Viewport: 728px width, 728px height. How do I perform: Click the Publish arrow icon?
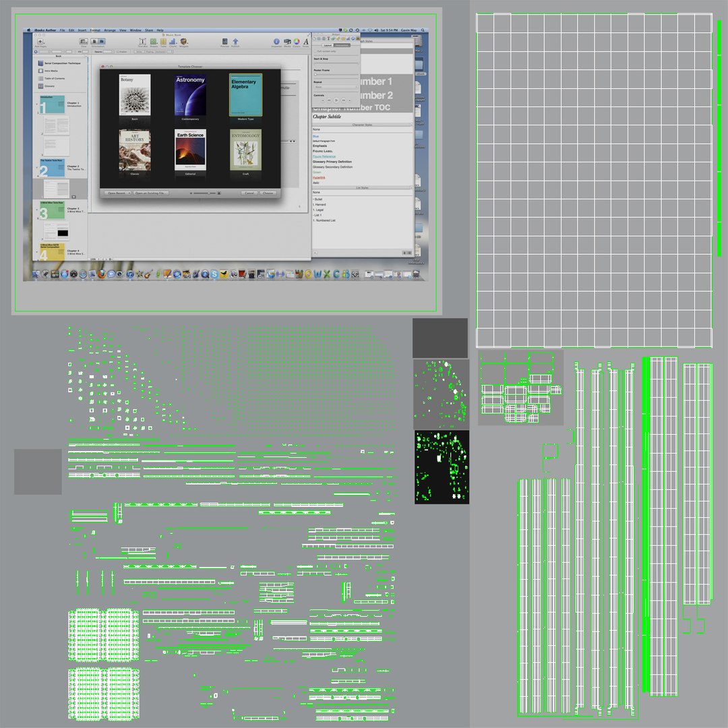(235, 42)
